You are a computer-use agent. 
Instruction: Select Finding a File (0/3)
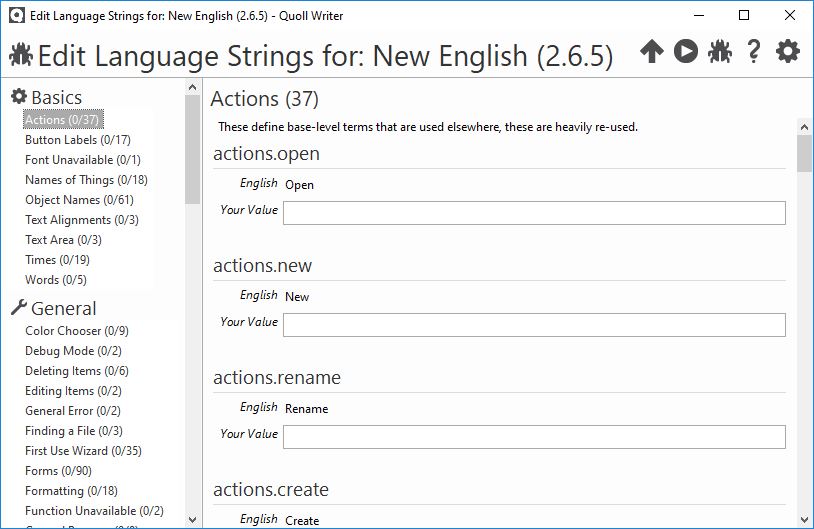click(74, 431)
